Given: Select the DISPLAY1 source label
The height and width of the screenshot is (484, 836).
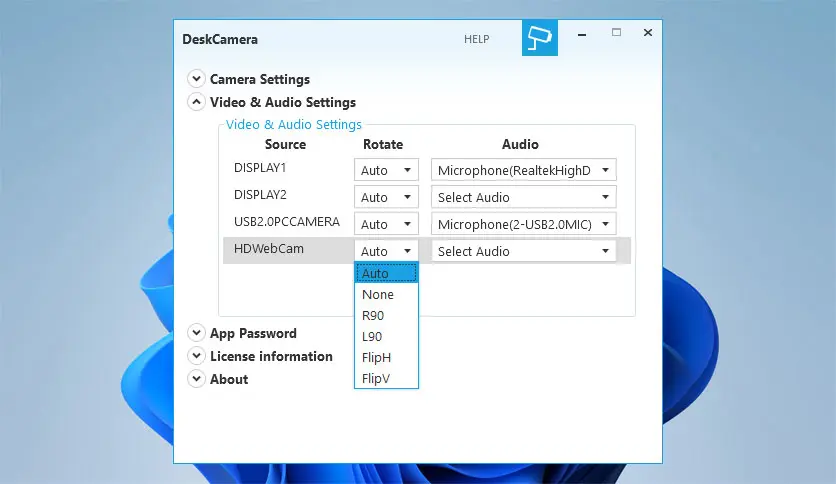Looking at the screenshot, I should [x=260, y=168].
